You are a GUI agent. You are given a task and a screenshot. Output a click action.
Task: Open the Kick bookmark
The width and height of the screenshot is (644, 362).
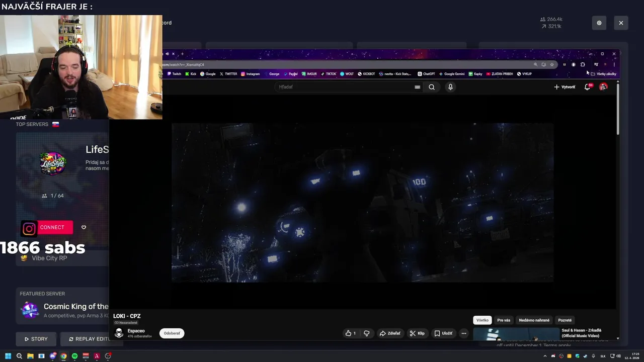(191, 74)
